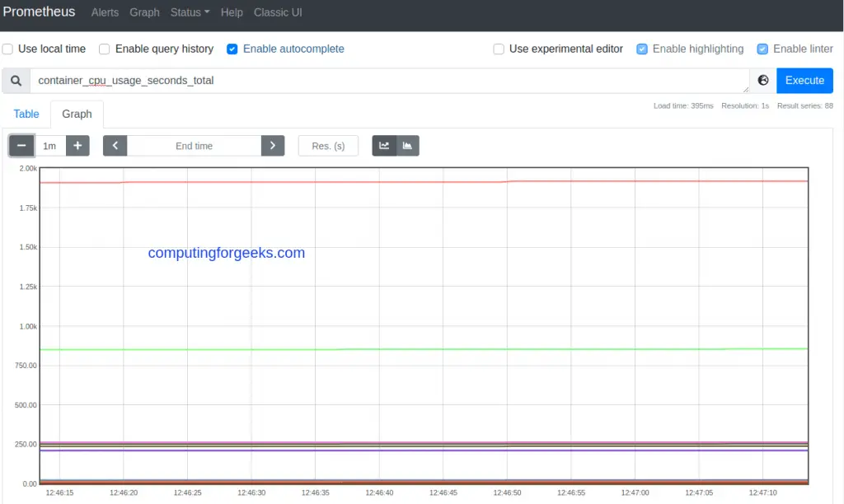Click the 500.00 y-axis label
The image size is (844, 504).
(26, 405)
